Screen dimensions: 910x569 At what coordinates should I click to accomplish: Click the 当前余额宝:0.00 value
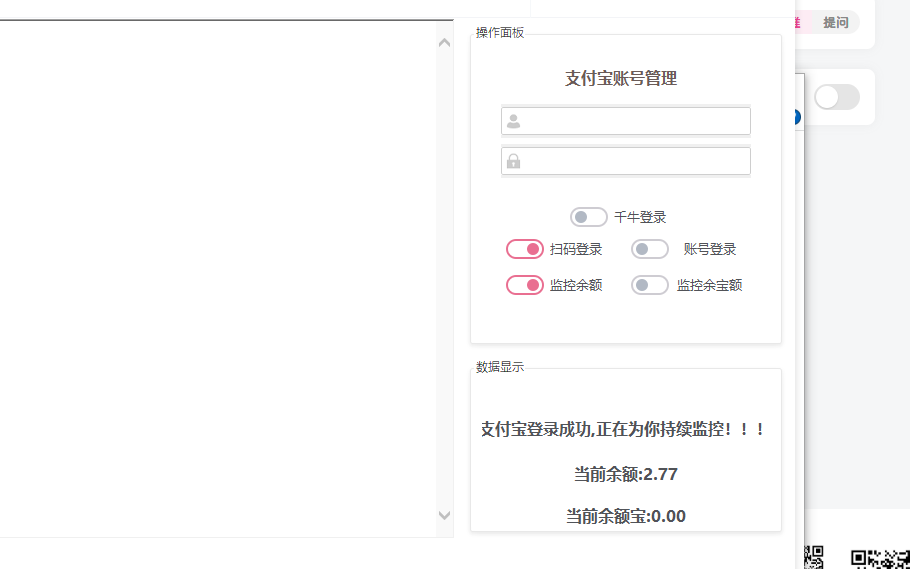[626, 516]
